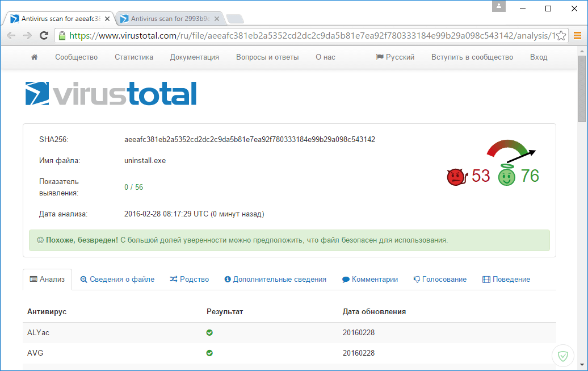View the Комментарии tab

(x=370, y=280)
